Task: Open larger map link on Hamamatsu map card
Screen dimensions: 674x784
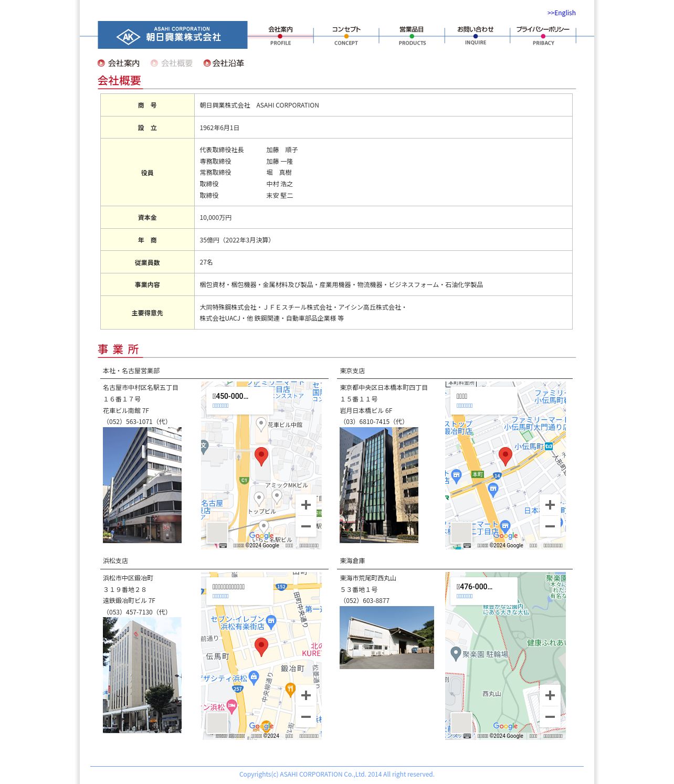Action: 220,596
